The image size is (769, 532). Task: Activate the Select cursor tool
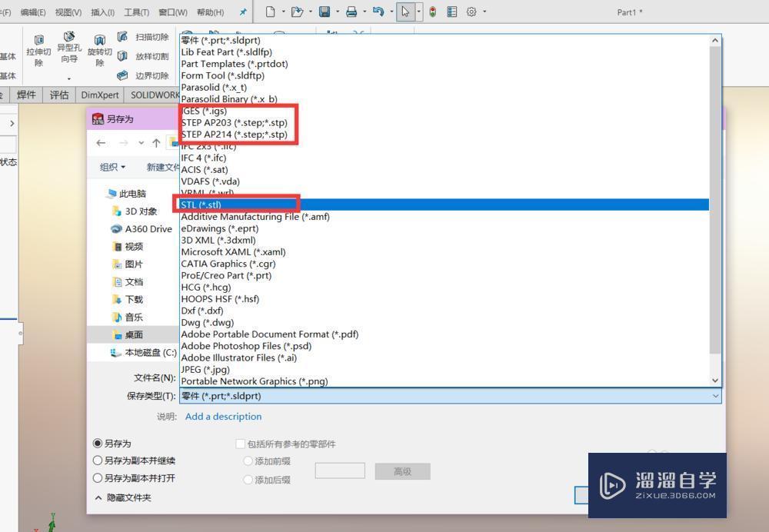[405, 12]
